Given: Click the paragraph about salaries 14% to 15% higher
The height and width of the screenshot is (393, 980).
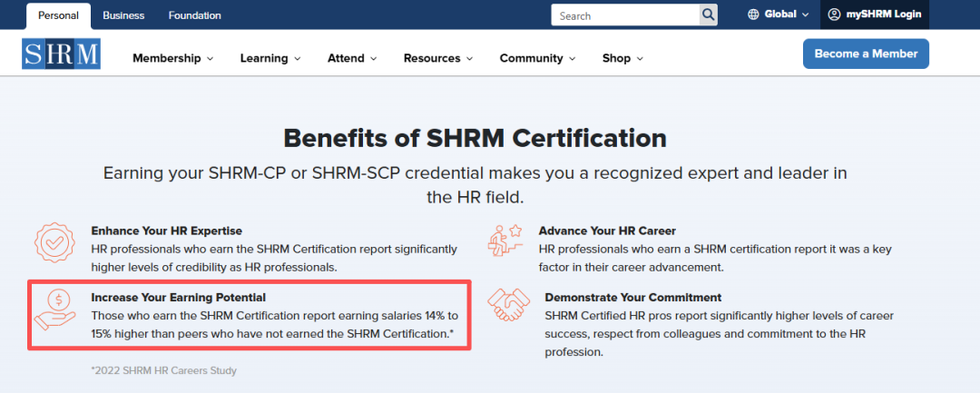Looking at the screenshot, I should pos(275,324).
